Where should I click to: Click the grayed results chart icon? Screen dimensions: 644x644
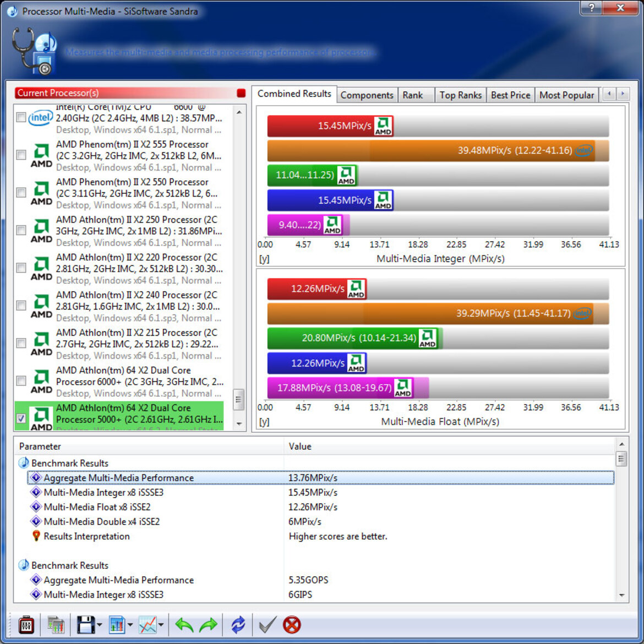click(x=56, y=625)
